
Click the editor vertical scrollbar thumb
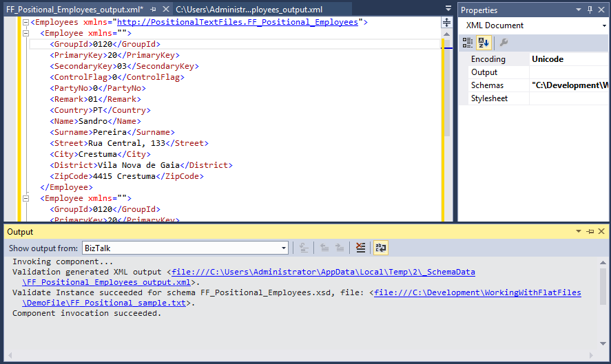446,87
